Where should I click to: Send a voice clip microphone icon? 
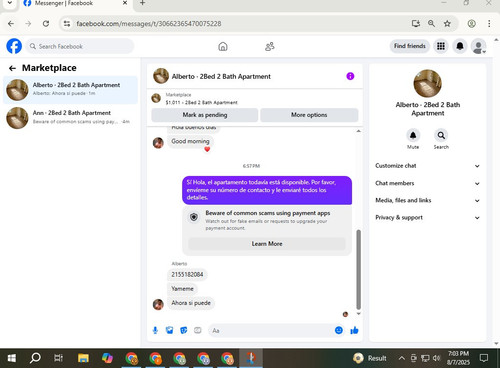click(x=155, y=330)
